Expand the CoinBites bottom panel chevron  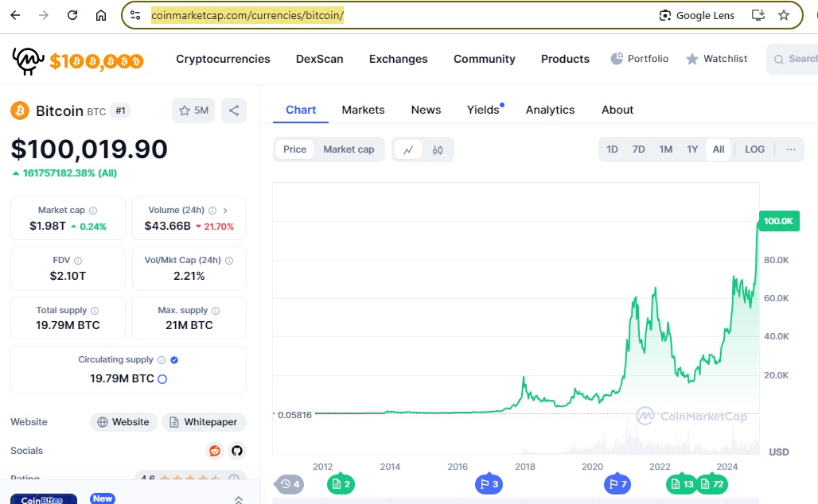[x=239, y=499]
